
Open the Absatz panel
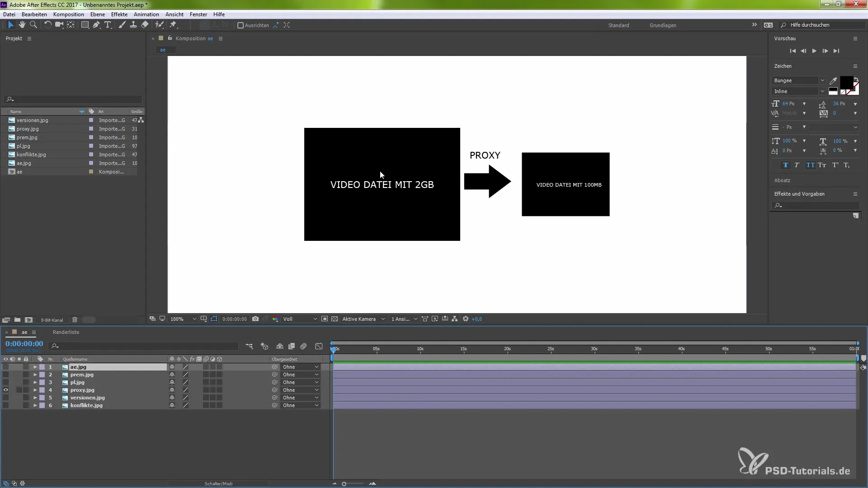coord(782,180)
